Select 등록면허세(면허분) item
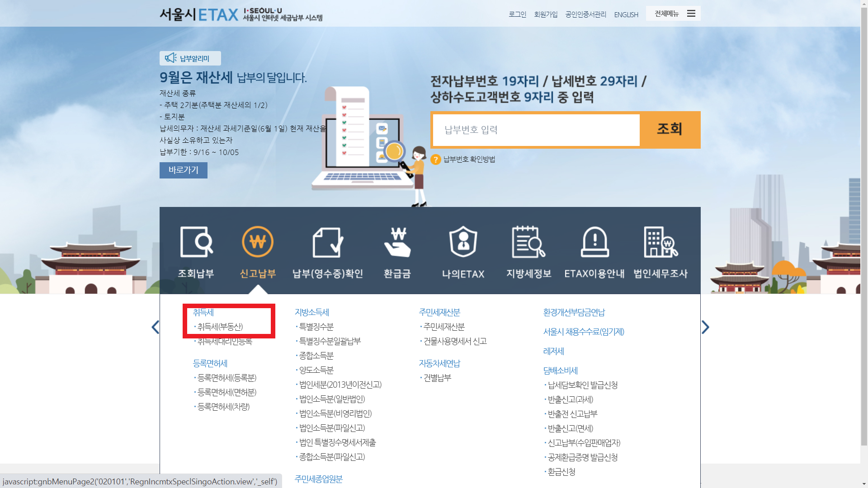Image resolution: width=868 pixels, height=488 pixels. [226, 392]
